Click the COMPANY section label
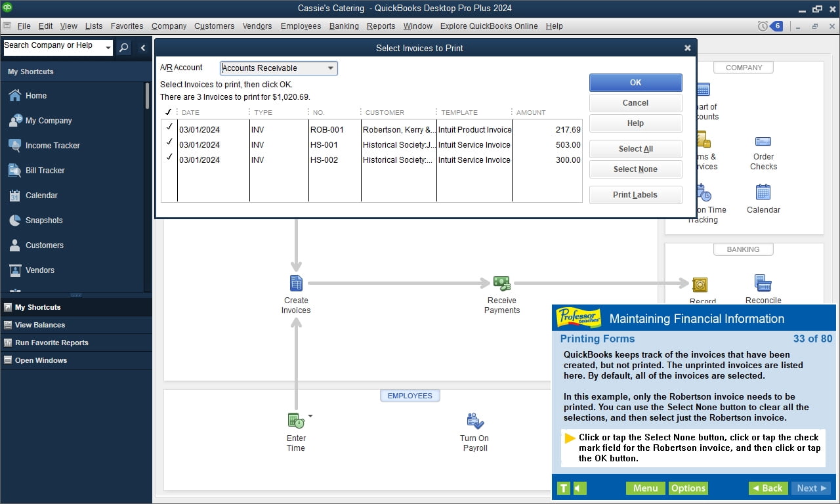840x504 pixels. pos(744,68)
